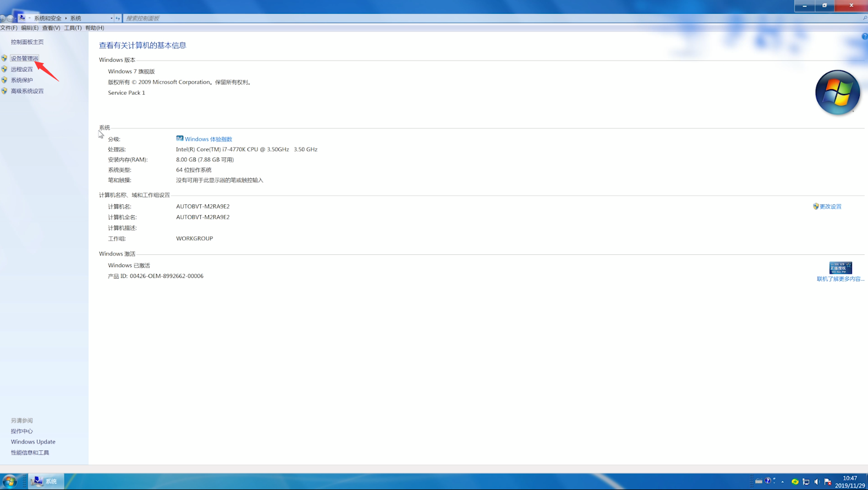Screen dimensions: 868x490
Task: Go to 控制面板主页
Action: point(27,42)
